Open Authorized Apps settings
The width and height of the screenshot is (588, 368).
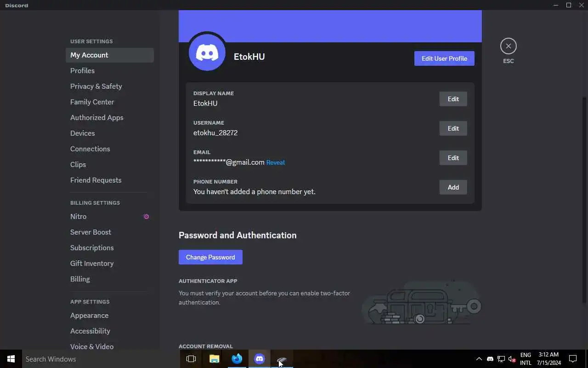(110, 117)
